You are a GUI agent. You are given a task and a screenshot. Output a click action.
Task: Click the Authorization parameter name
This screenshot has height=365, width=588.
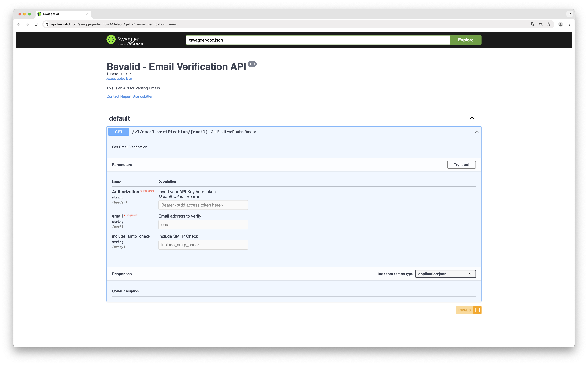click(126, 192)
